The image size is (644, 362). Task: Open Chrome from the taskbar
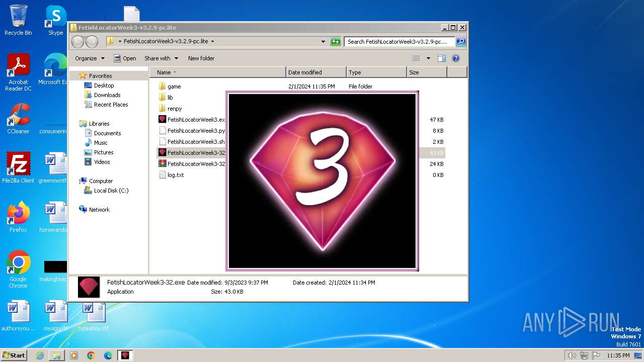(91, 355)
